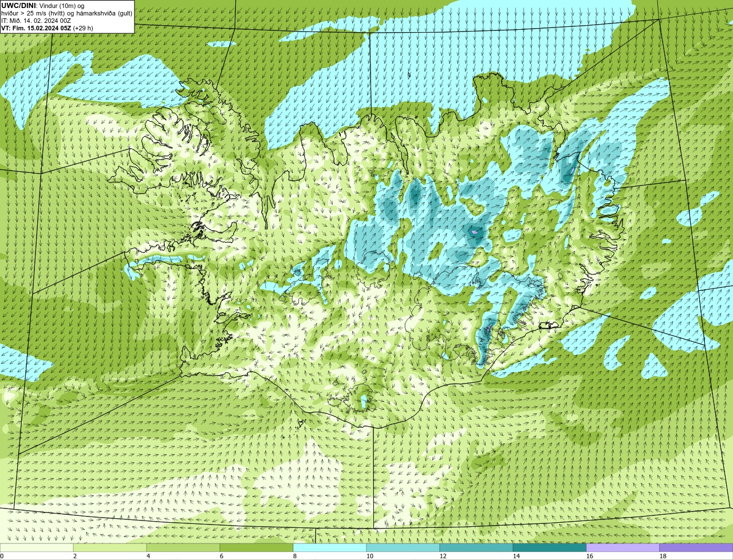Click the legend scale label '2'
The image size is (733, 560).
coord(75,556)
